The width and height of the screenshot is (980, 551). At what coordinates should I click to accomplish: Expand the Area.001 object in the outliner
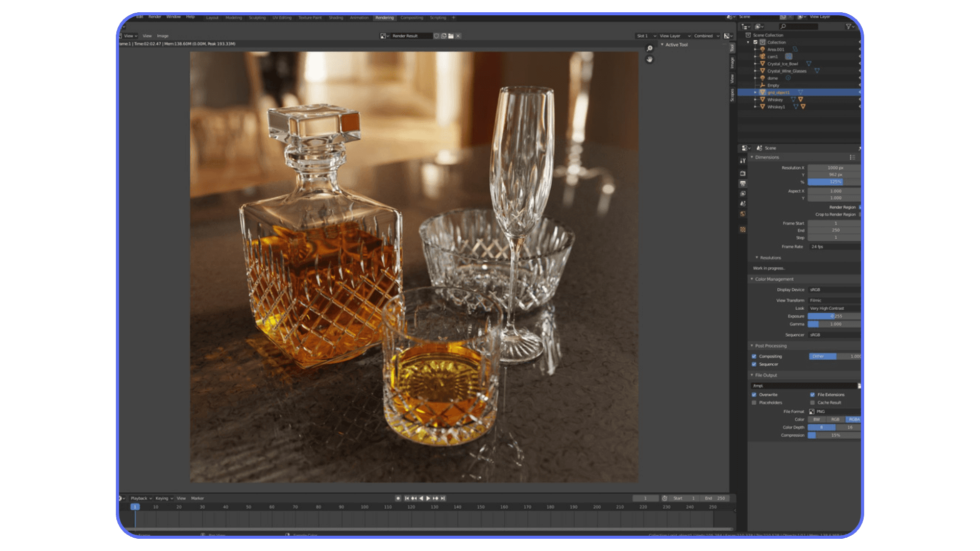click(x=755, y=49)
